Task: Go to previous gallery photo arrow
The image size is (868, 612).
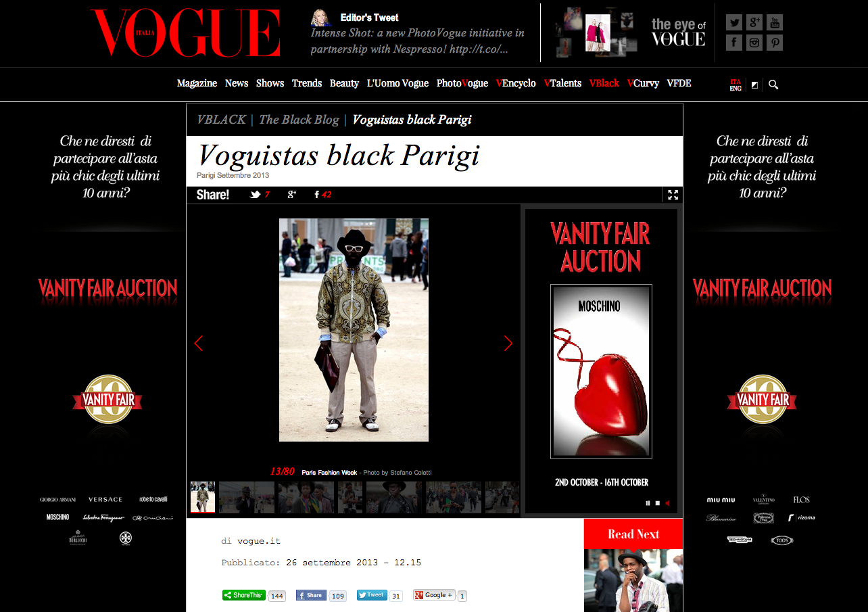Action: (198, 344)
